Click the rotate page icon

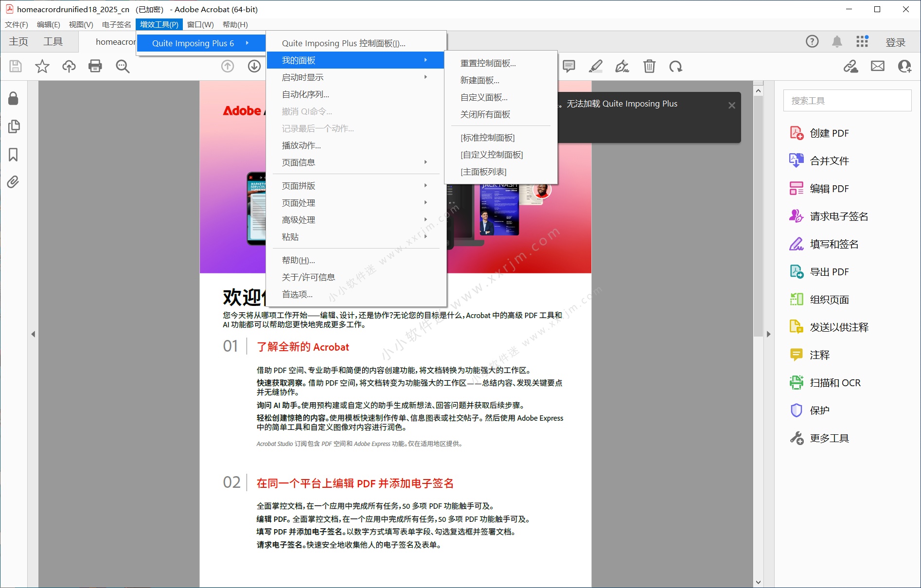click(675, 66)
